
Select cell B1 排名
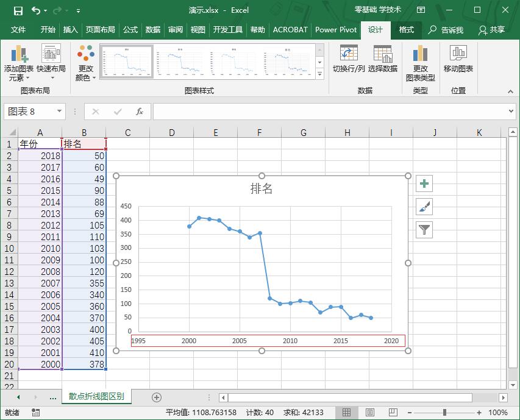pyautogui.click(x=84, y=143)
